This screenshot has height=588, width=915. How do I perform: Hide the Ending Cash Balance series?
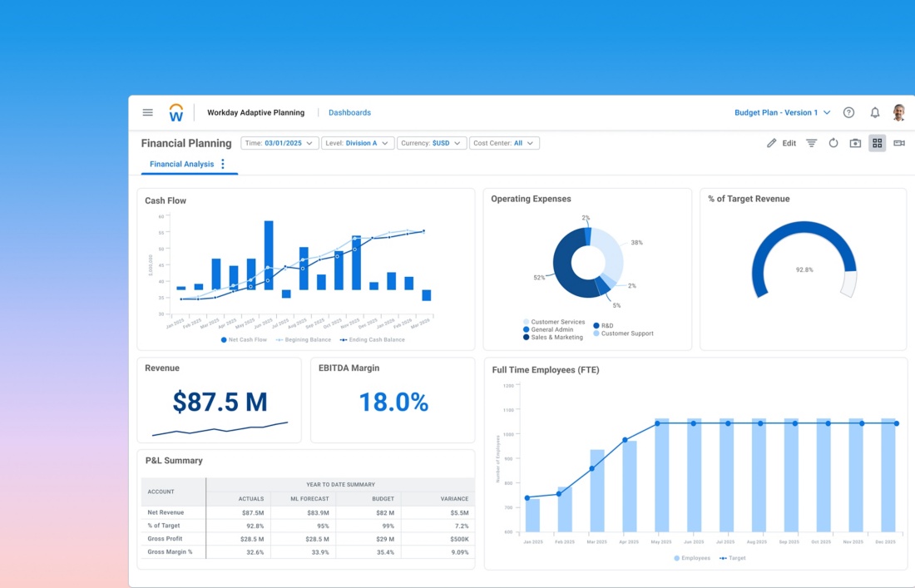point(371,339)
